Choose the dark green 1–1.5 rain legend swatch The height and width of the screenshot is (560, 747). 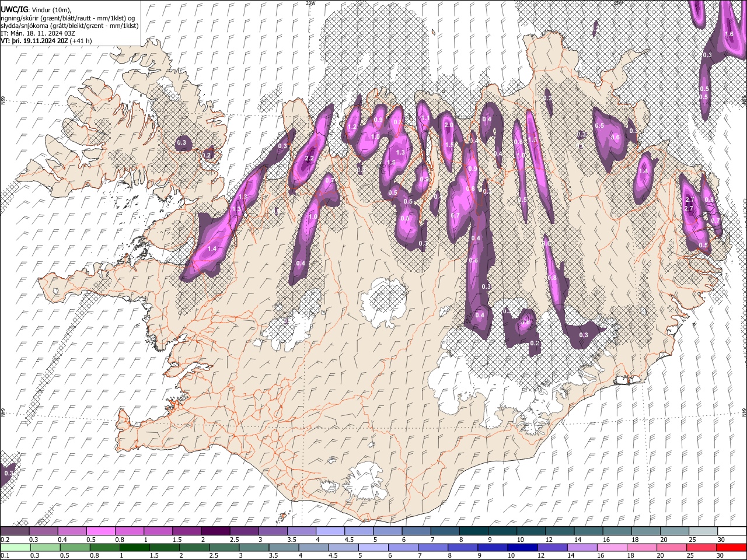(135, 547)
